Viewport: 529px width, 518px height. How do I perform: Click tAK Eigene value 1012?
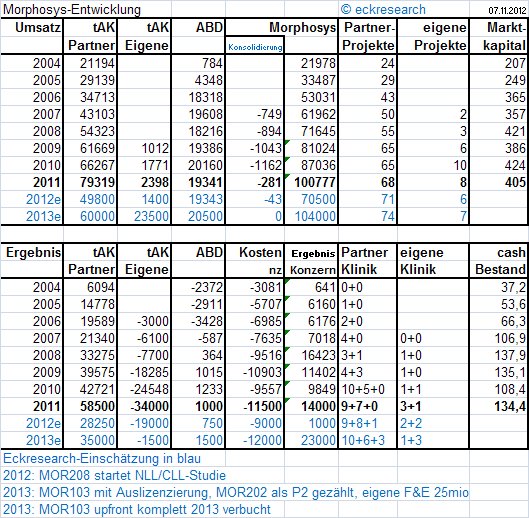(155, 148)
